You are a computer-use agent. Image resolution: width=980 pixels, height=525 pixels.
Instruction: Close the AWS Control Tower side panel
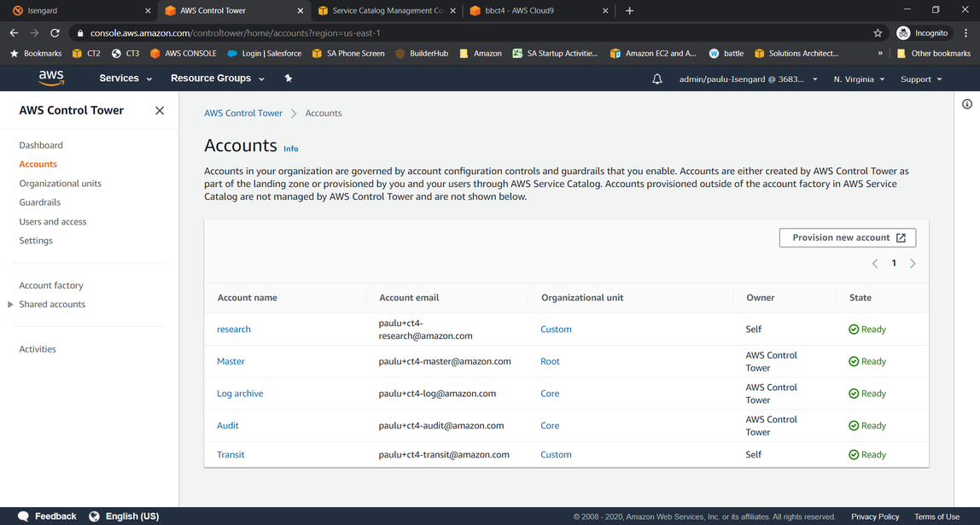pos(160,111)
